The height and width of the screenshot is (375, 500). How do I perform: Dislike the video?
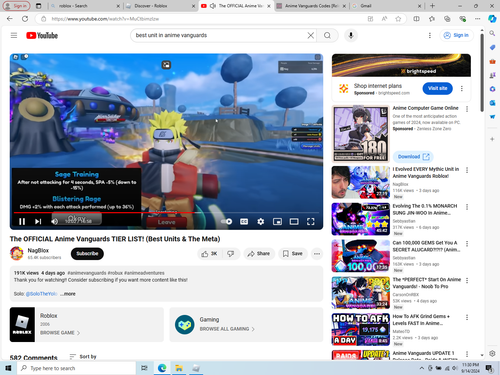(x=231, y=254)
